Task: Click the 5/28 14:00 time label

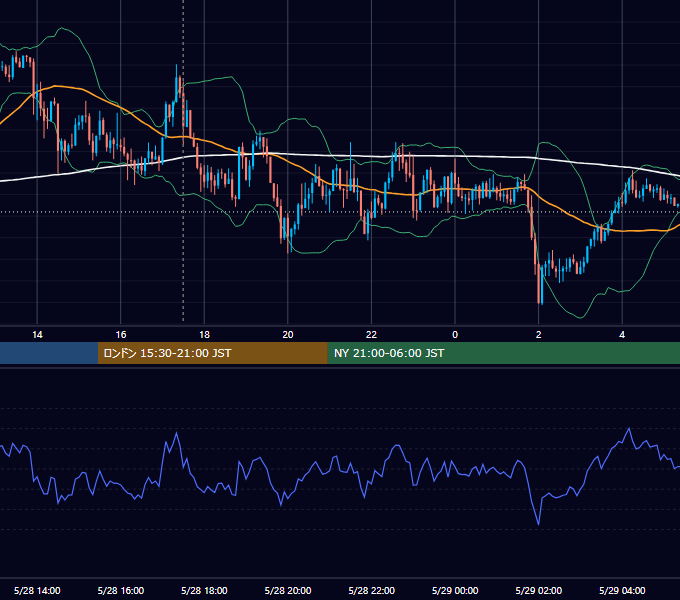Action: (x=37, y=590)
